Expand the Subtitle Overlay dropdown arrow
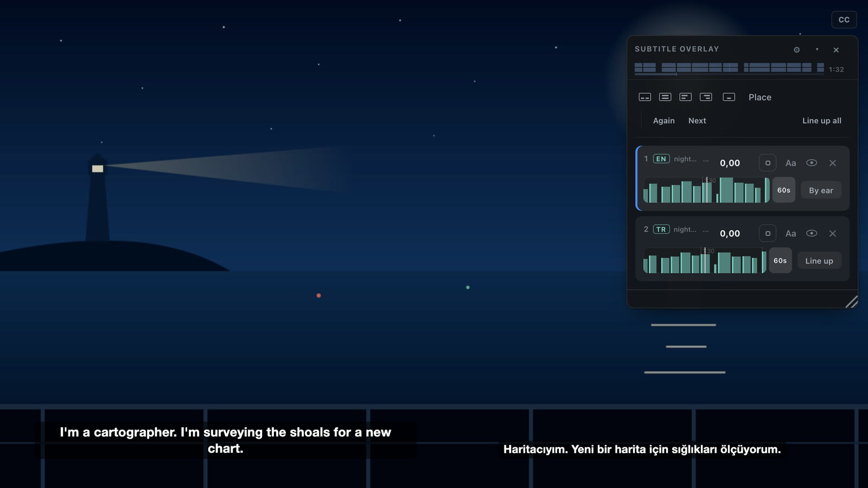Viewport: 868px width, 488px height. pyautogui.click(x=817, y=49)
